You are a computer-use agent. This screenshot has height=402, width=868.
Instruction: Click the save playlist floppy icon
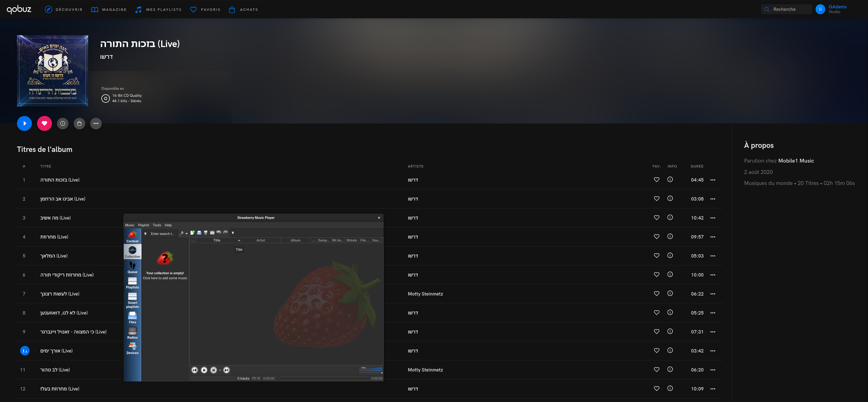tap(205, 232)
